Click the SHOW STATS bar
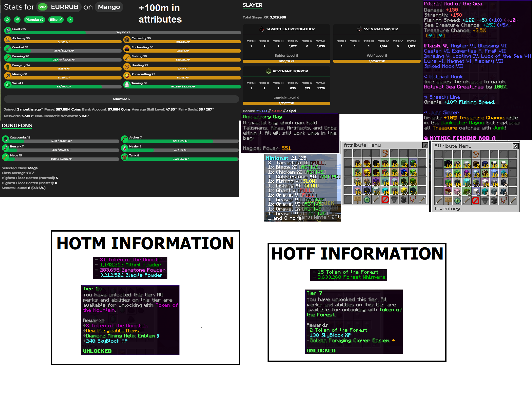532x398 pixels. click(121, 99)
